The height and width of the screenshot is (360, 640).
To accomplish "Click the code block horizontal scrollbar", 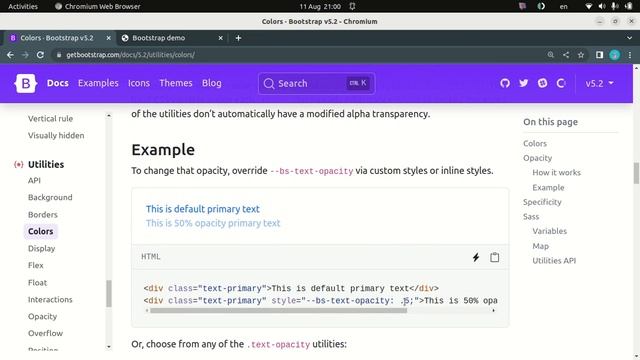I will 278,311.
